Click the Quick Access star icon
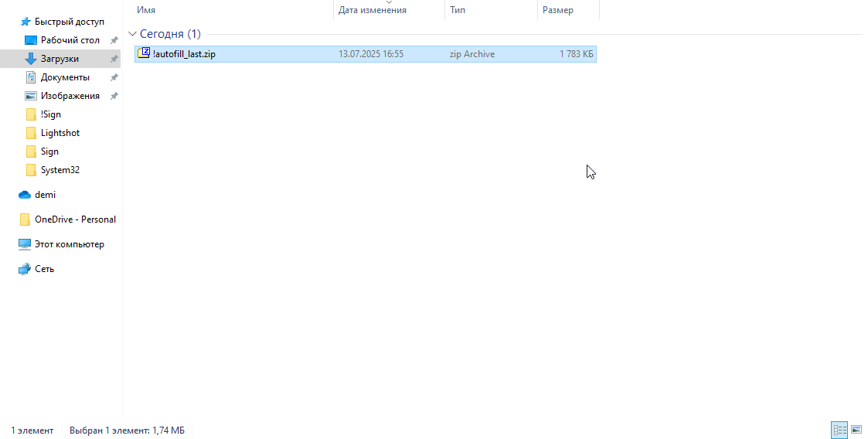Screen dimensions: 868x439 point(26,22)
